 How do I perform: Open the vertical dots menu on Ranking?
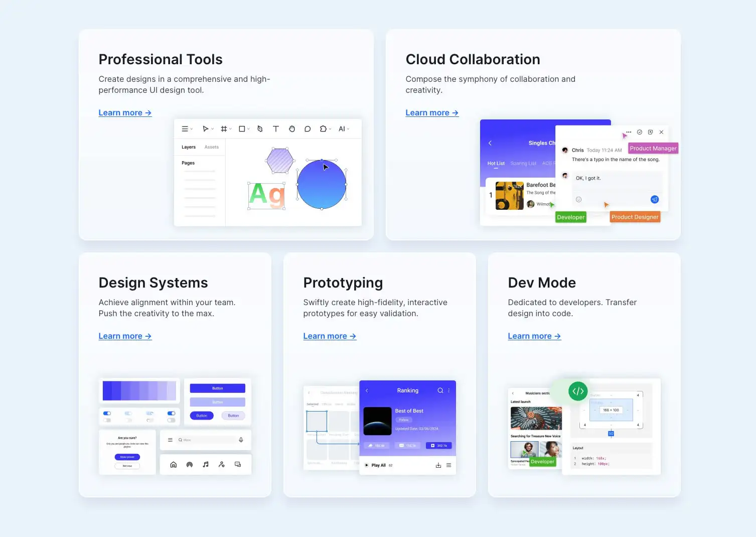click(x=449, y=390)
